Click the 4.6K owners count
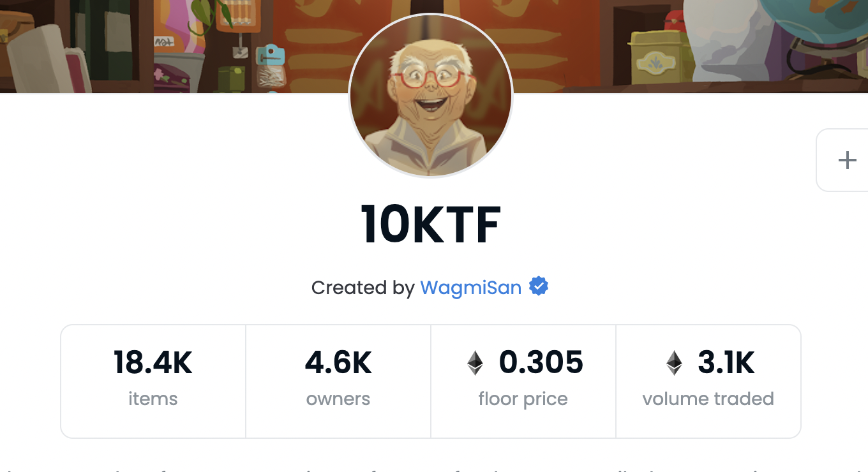 coord(338,363)
